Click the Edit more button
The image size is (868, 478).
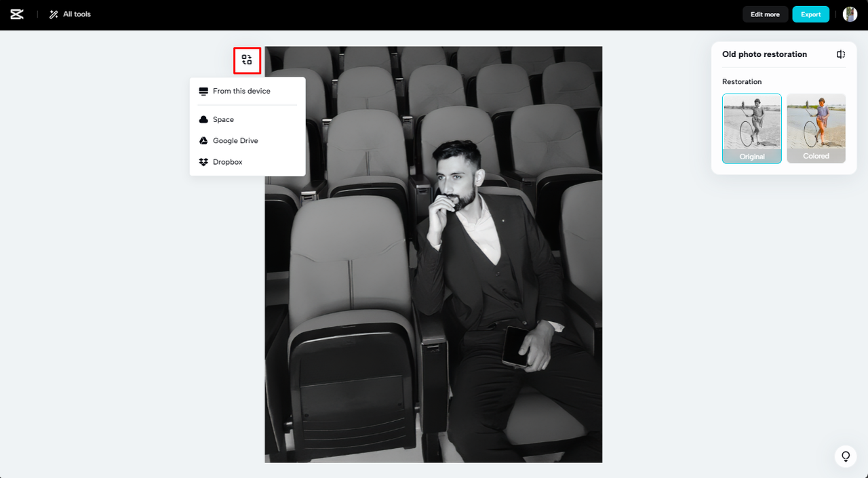765,14
